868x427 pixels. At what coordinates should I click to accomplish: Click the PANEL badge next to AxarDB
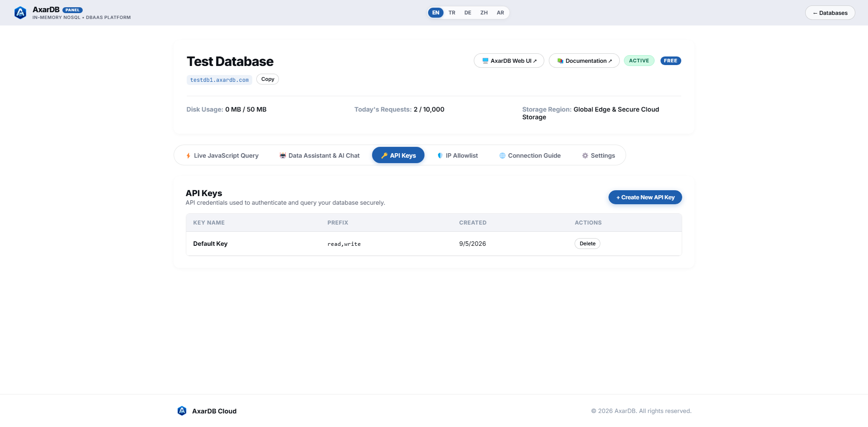pyautogui.click(x=72, y=10)
